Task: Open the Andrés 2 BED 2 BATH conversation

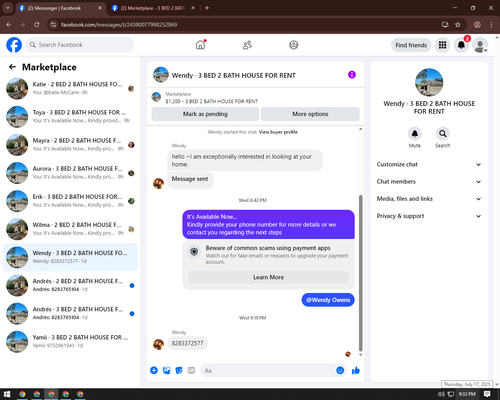Action: click(x=70, y=285)
